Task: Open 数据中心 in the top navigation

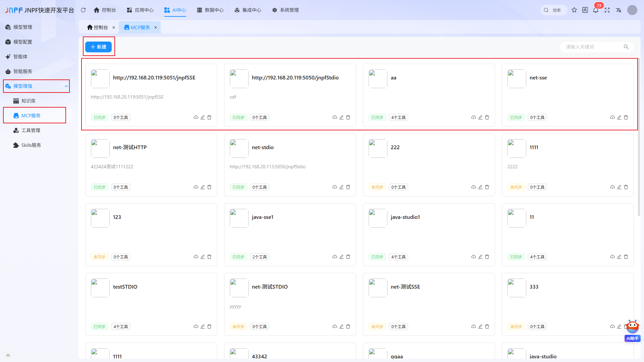Action: (210, 10)
